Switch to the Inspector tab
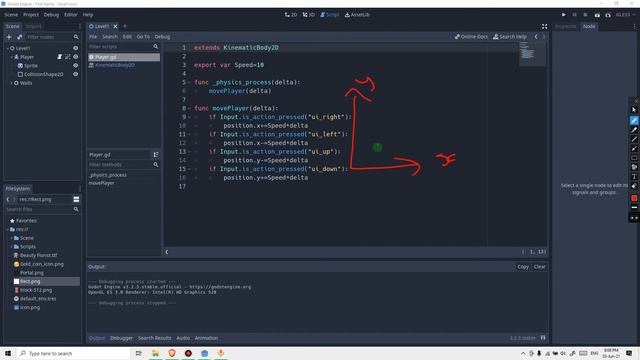 tap(566, 26)
